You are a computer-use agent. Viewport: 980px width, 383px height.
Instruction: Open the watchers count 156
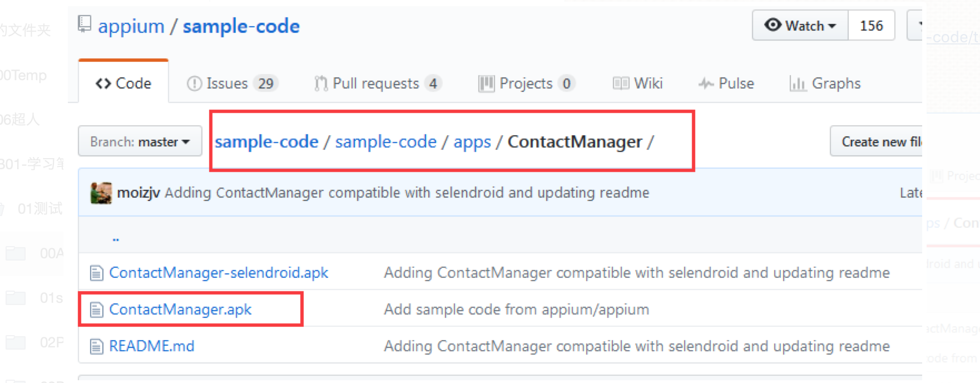coord(872,26)
